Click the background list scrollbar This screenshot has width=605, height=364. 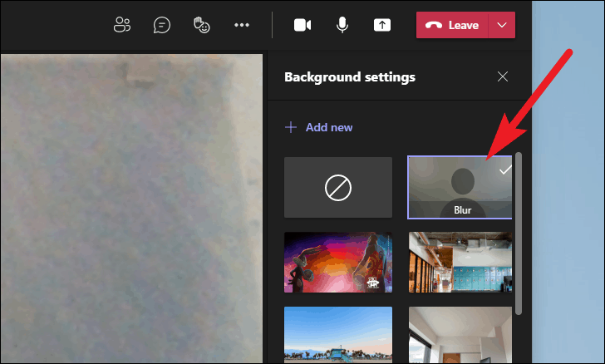coord(519,234)
